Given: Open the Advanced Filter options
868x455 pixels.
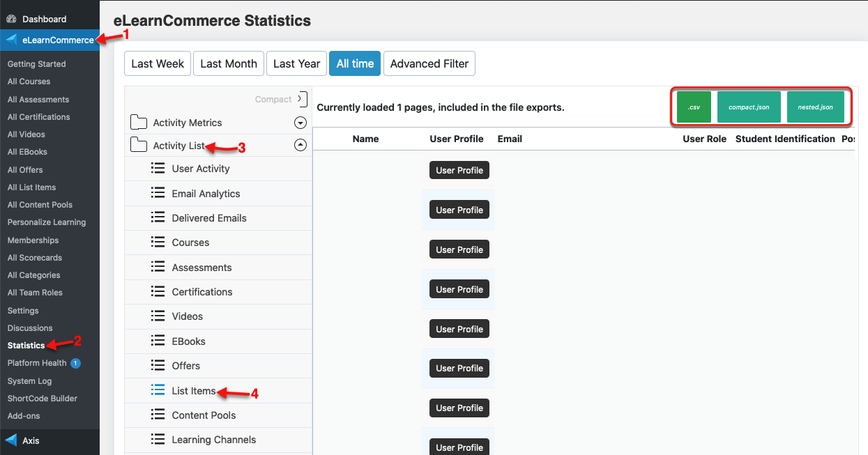Looking at the screenshot, I should point(429,63).
